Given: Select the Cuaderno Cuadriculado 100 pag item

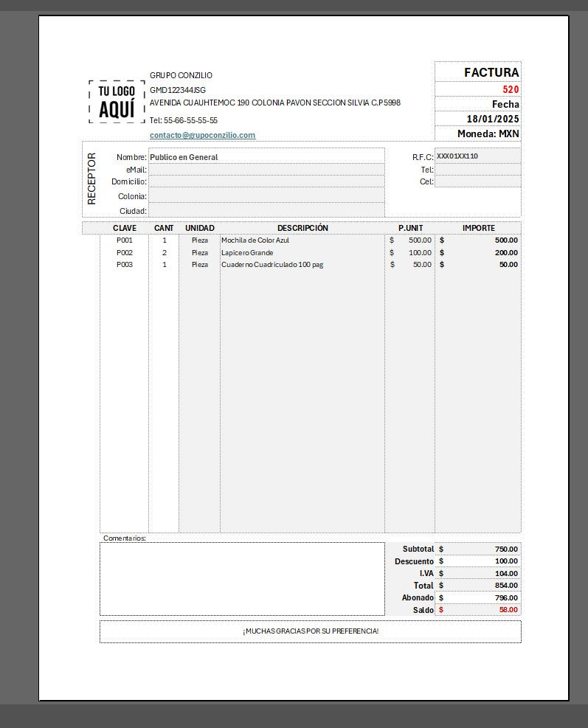Looking at the screenshot, I should (272, 265).
